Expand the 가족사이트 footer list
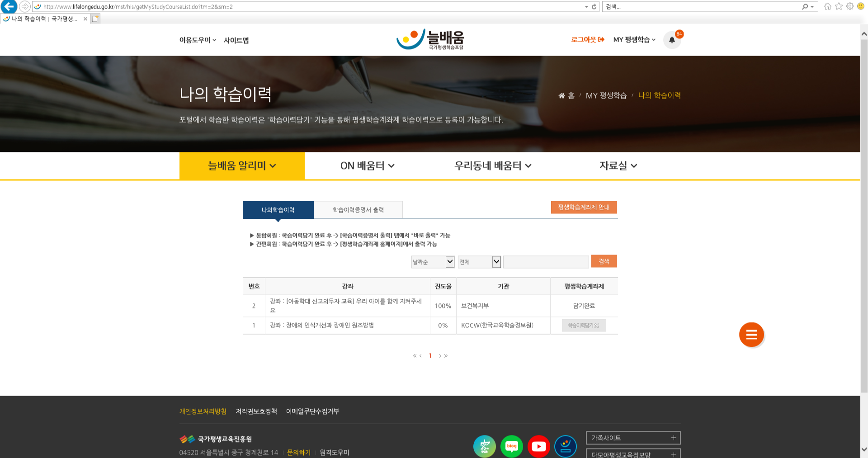This screenshot has width=868, height=458. [633, 438]
